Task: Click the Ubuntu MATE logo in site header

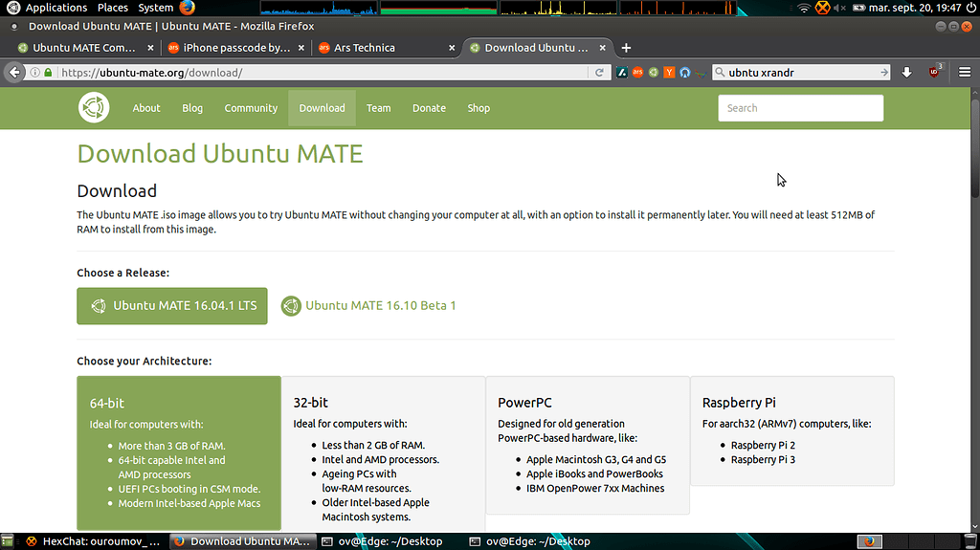Action: pyautogui.click(x=94, y=107)
